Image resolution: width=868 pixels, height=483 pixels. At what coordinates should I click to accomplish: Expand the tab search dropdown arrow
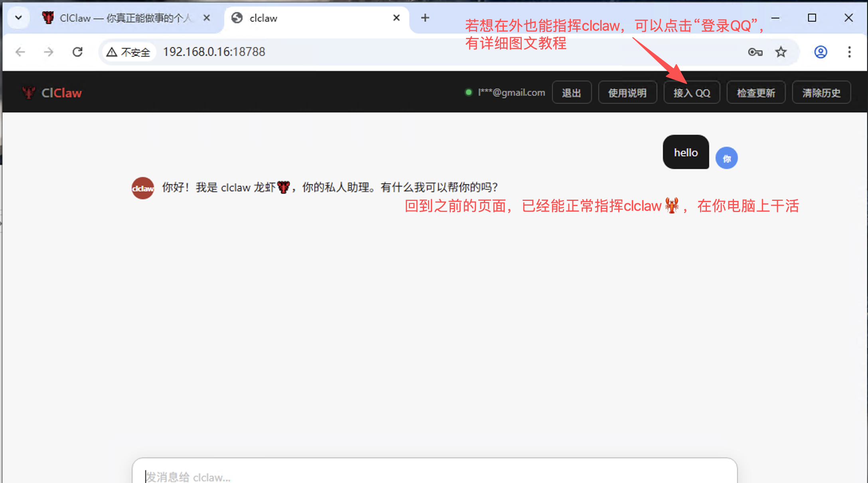click(x=18, y=18)
